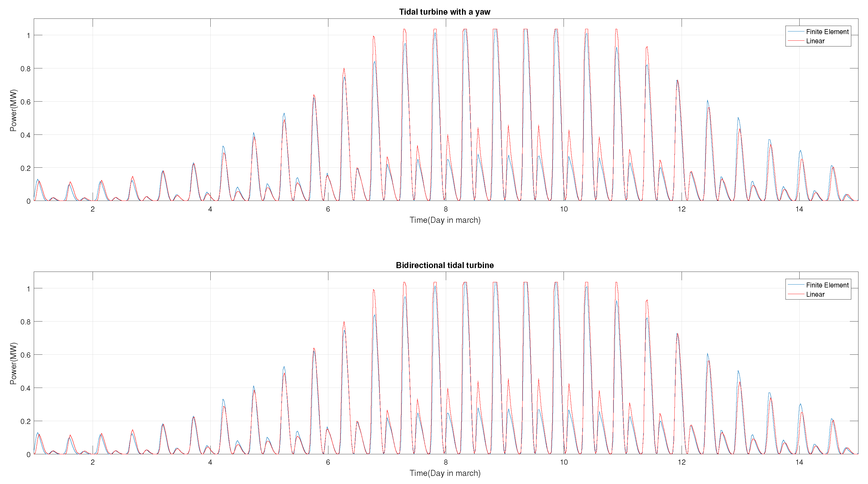Select "Finite Element" legend entry in bottom plot
The height and width of the screenshot is (484, 868).
(x=827, y=285)
